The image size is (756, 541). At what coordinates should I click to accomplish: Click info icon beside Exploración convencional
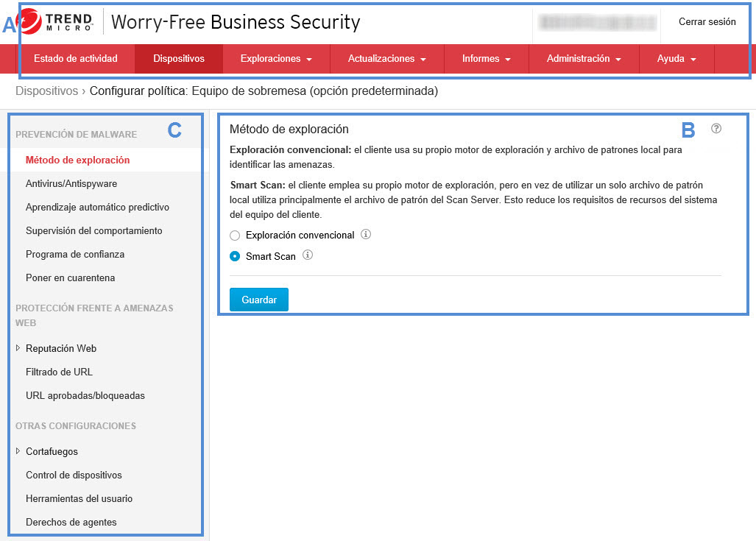click(x=366, y=235)
